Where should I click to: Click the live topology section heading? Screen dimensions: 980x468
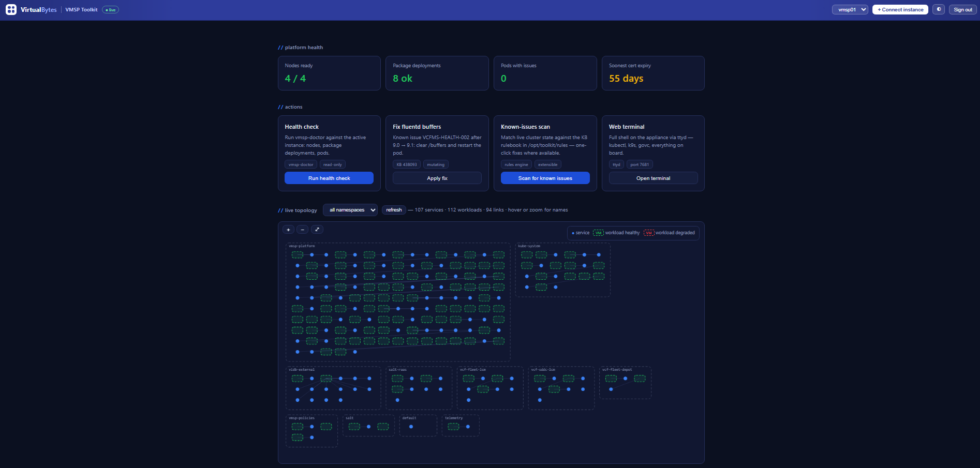[298, 210]
